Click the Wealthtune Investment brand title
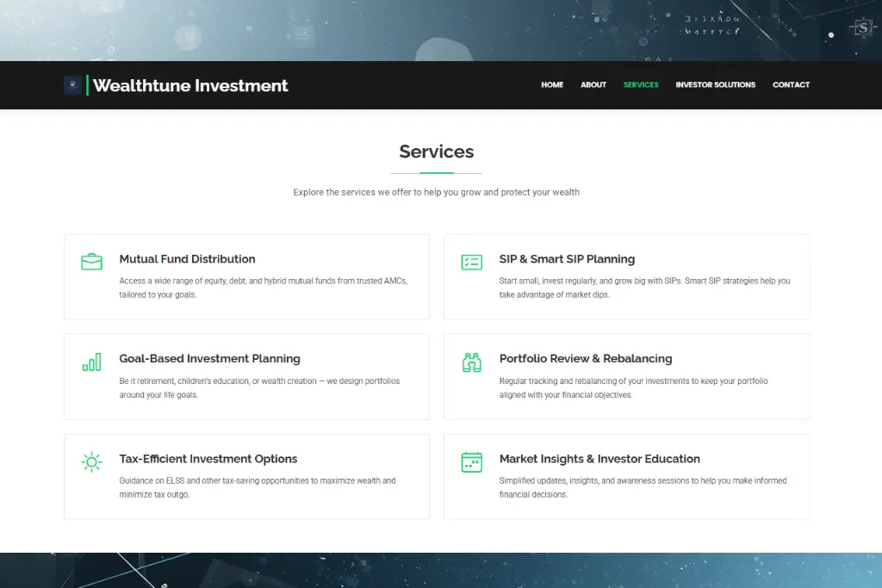Image resolution: width=882 pixels, height=588 pixels. 190,85
